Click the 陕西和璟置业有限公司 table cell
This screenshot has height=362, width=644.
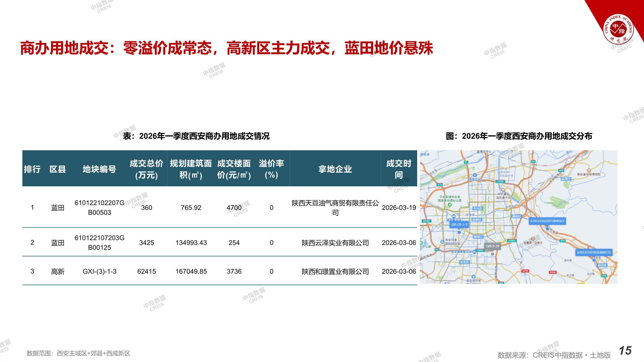(x=335, y=272)
